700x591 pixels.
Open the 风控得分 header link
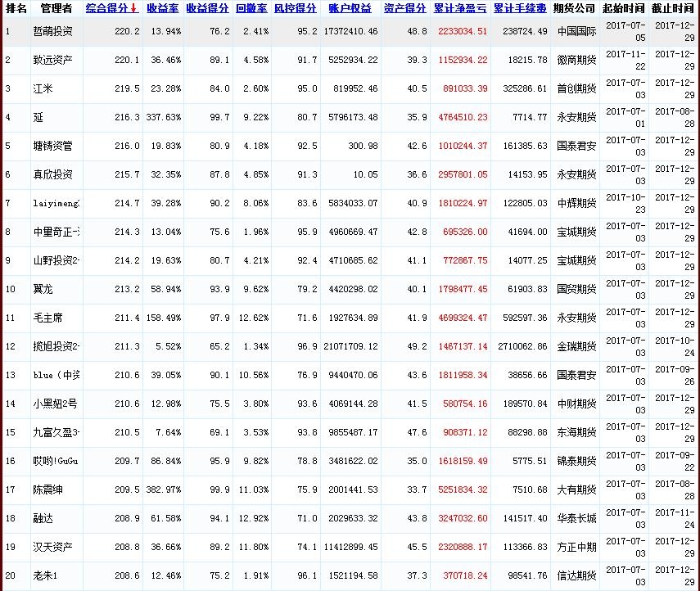click(295, 8)
